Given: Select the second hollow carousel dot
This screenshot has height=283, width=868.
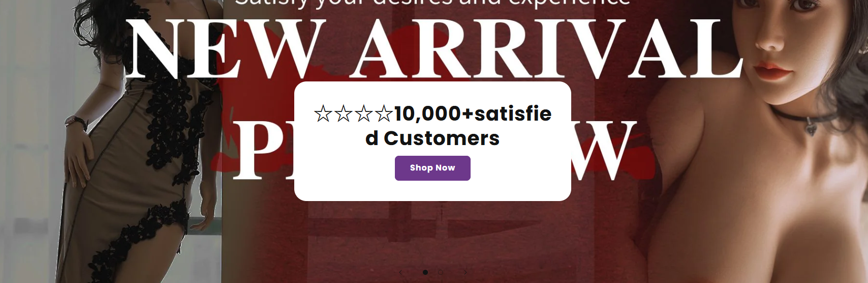Looking at the screenshot, I should 441,272.
